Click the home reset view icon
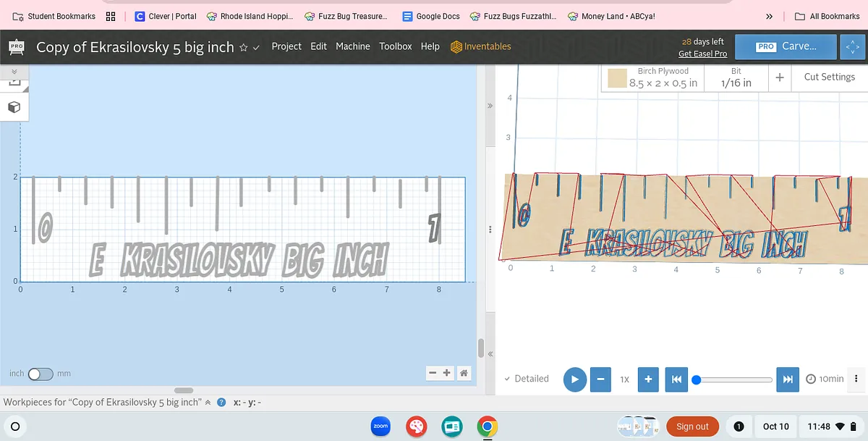The height and width of the screenshot is (441, 868). click(x=464, y=373)
